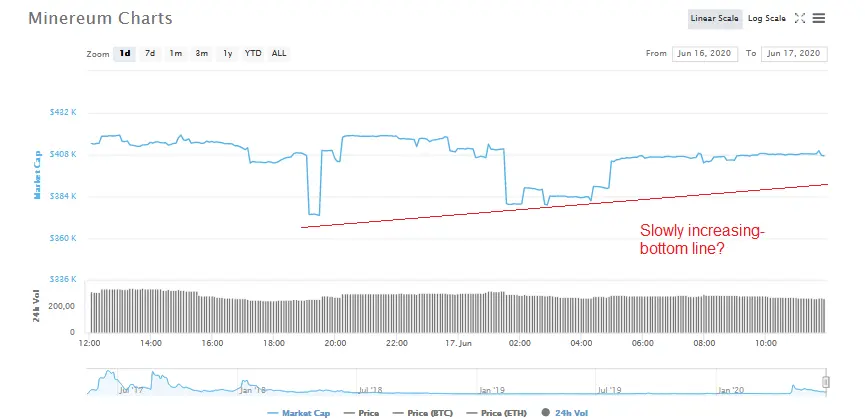Edit the From date field
This screenshot has height=419, width=865.
coord(705,53)
